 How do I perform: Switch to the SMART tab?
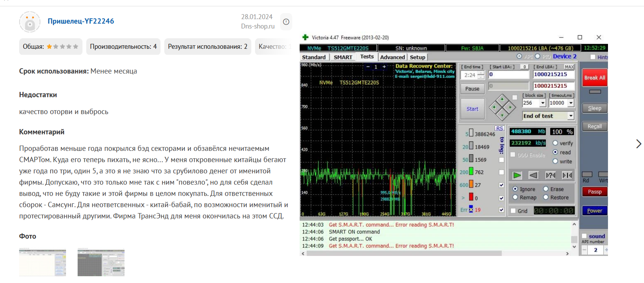[x=343, y=57]
